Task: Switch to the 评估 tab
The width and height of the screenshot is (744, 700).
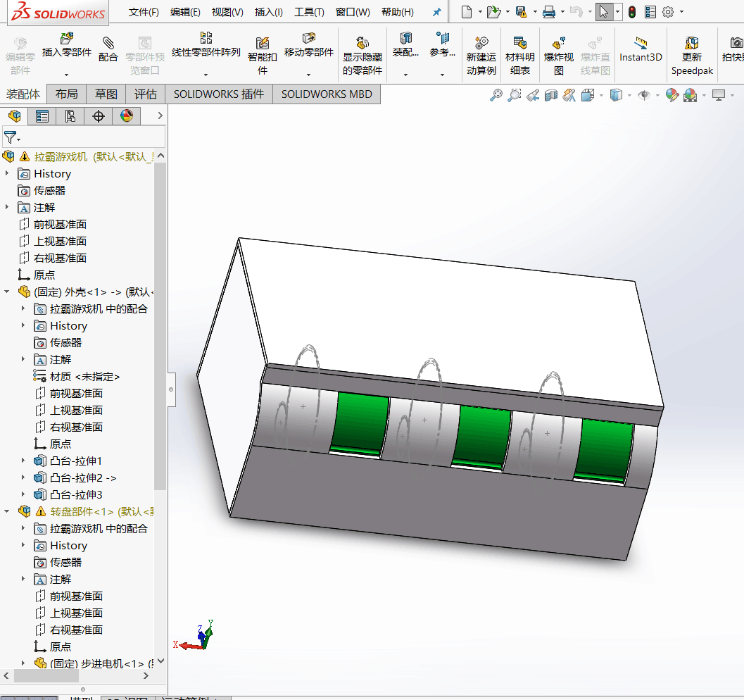Action: pos(145,94)
